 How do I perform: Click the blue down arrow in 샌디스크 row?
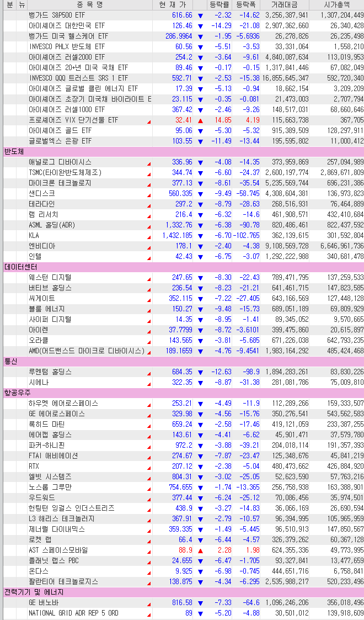[200, 194]
